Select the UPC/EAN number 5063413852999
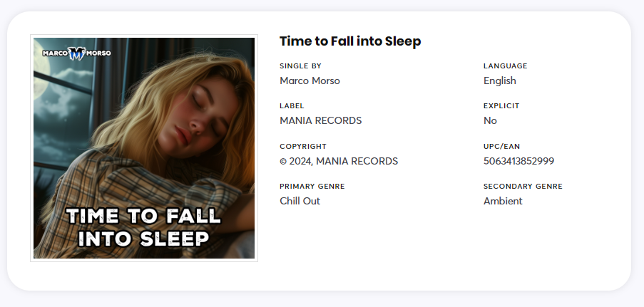This screenshot has height=307, width=644. (x=518, y=161)
